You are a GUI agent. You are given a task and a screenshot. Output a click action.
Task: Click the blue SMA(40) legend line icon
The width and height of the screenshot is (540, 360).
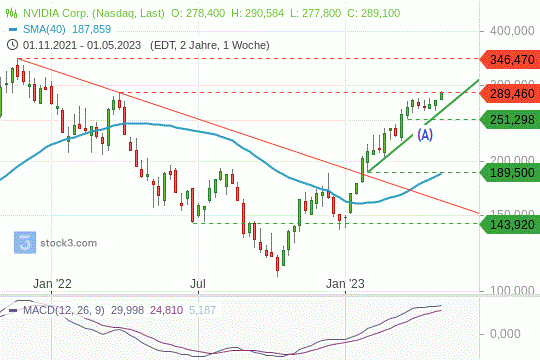13,30
